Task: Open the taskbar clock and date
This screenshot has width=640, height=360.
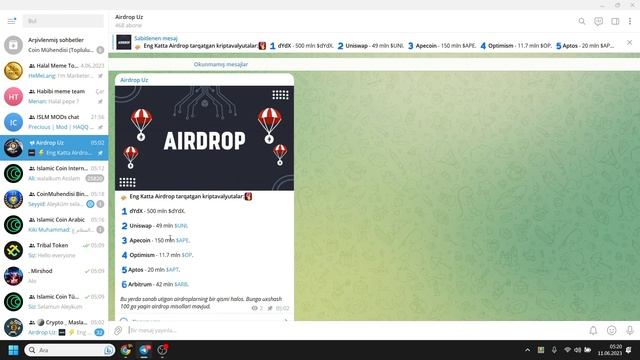Action: 609,350
